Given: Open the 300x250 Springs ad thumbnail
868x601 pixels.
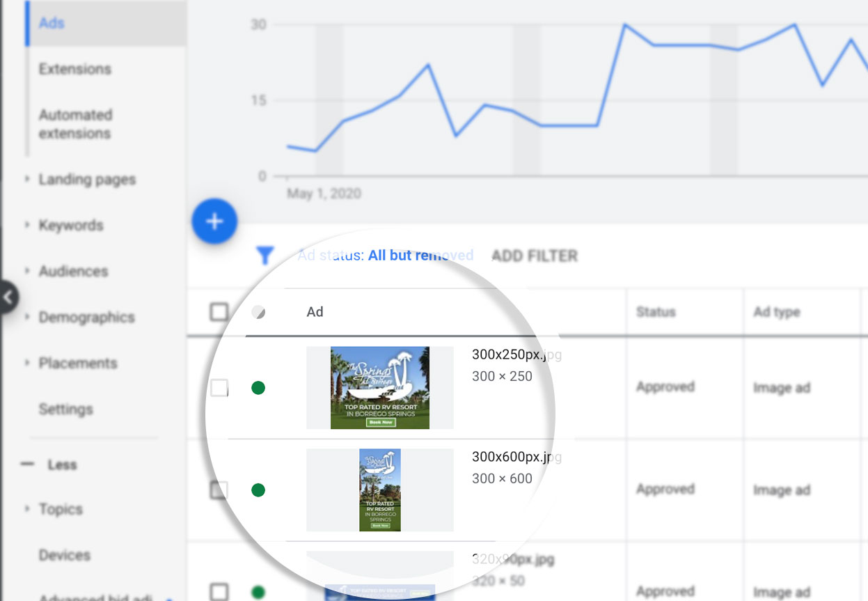Looking at the screenshot, I should tap(379, 388).
